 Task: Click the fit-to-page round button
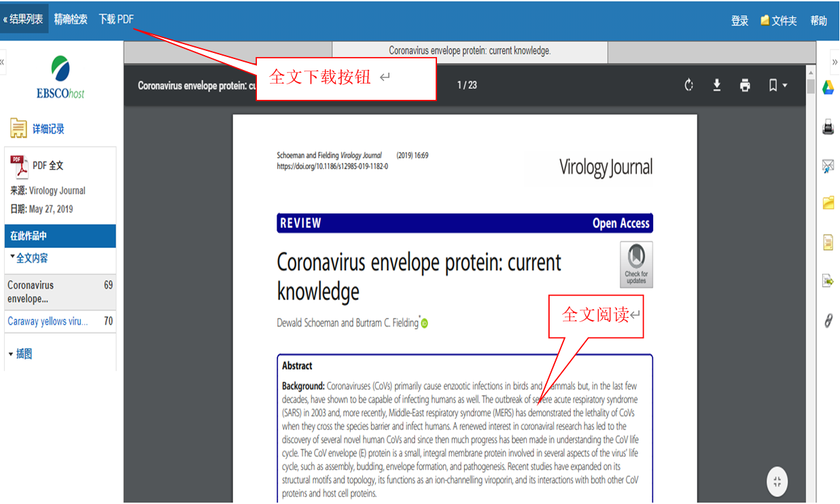[777, 482]
